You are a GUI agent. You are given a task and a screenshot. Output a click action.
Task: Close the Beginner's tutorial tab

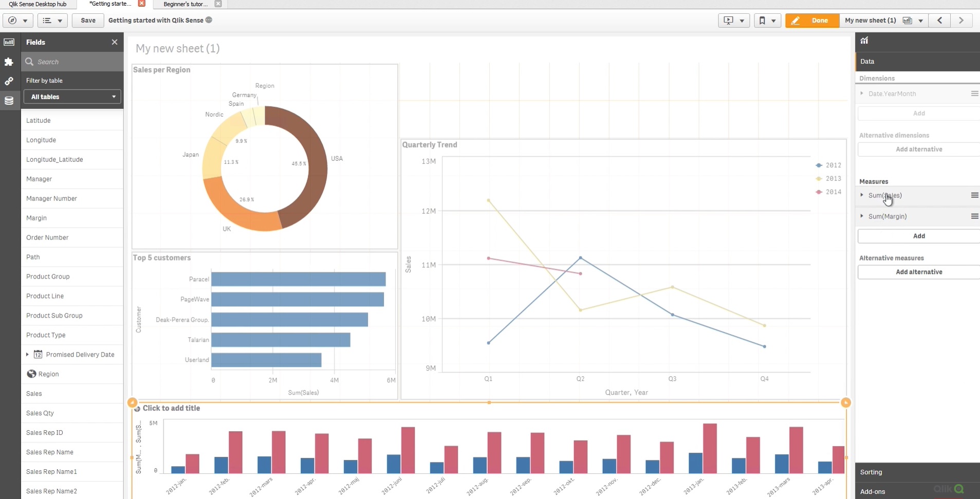(218, 4)
